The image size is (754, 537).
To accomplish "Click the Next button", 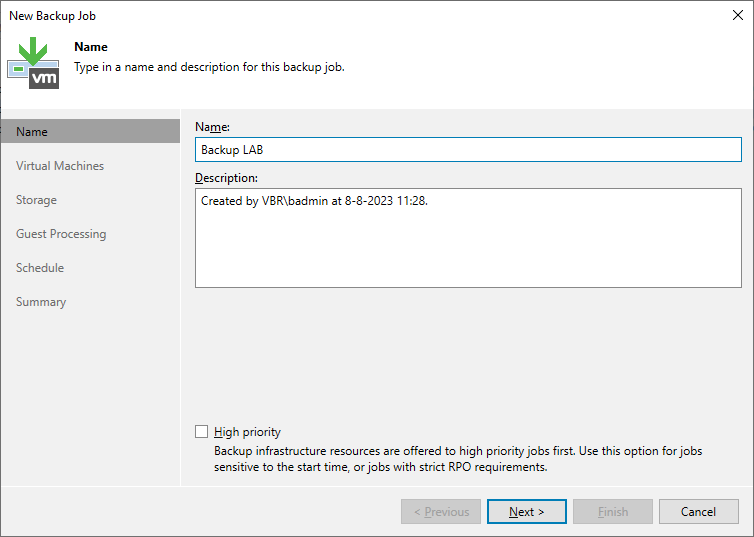I will pos(527,512).
